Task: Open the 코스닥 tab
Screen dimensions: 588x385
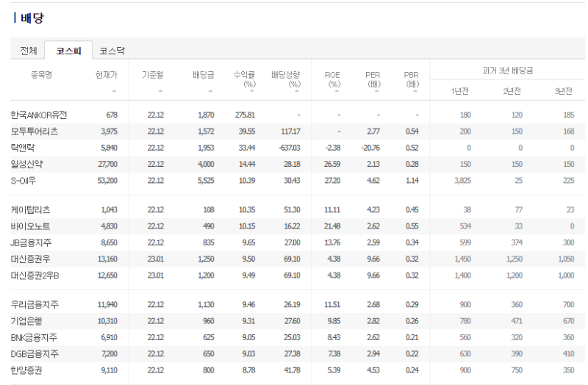Action: coord(112,51)
